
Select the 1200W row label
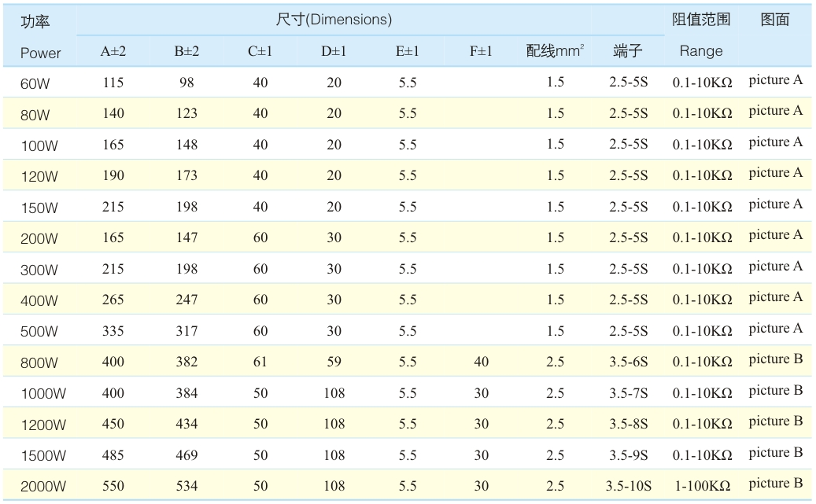pyautogui.click(x=43, y=425)
